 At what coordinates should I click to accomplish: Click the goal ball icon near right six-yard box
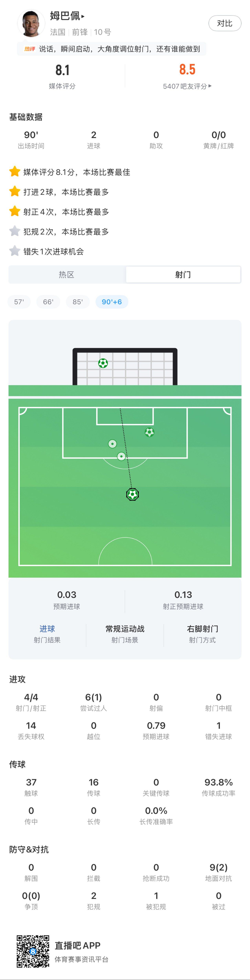click(x=149, y=432)
